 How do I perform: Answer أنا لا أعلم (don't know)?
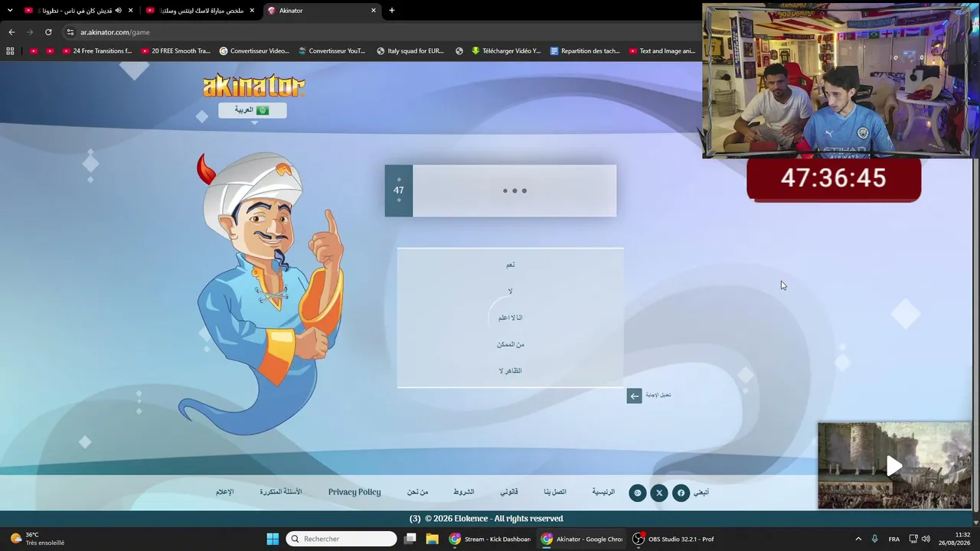point(510,318)
